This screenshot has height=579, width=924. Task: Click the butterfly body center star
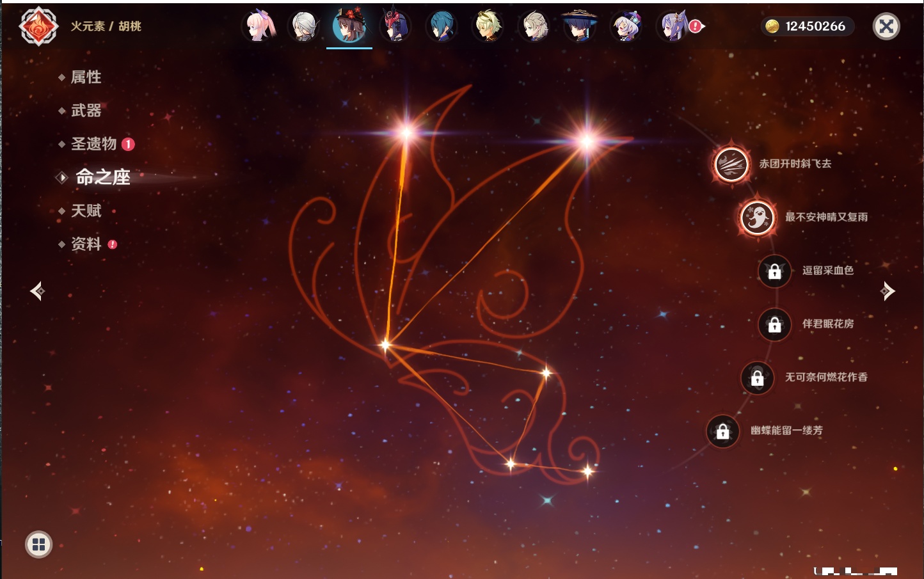click(x=385, y=345)
